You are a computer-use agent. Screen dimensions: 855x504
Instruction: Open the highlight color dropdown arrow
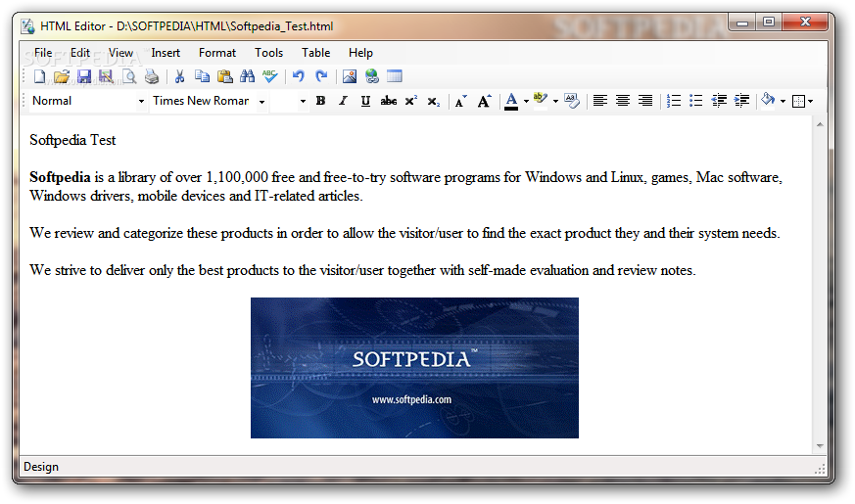tap(555, 102)
